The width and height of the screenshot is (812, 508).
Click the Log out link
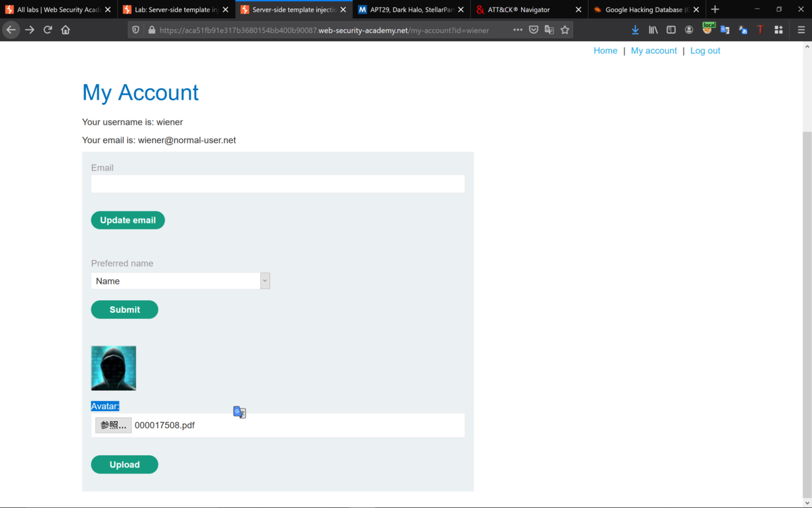click(705, 51)
